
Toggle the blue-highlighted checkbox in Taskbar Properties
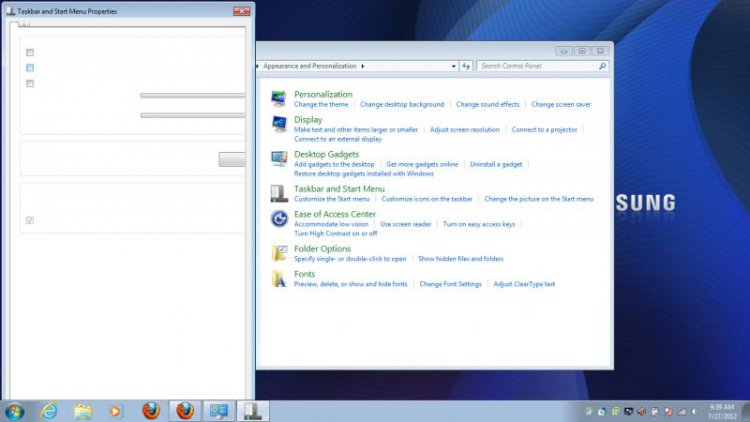(30, 68)
